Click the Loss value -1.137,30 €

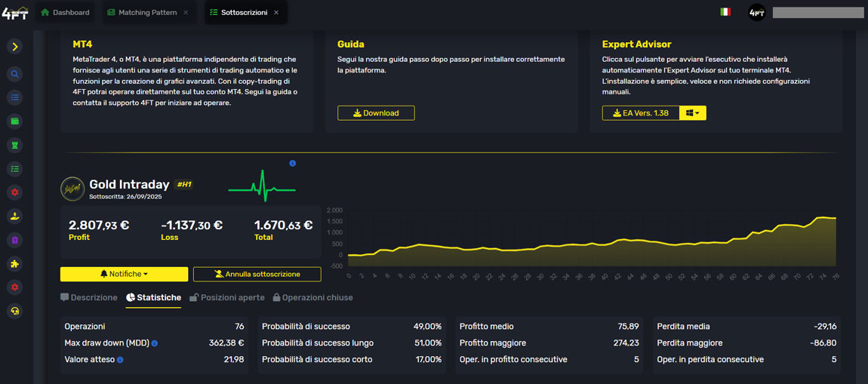point(192,226)
